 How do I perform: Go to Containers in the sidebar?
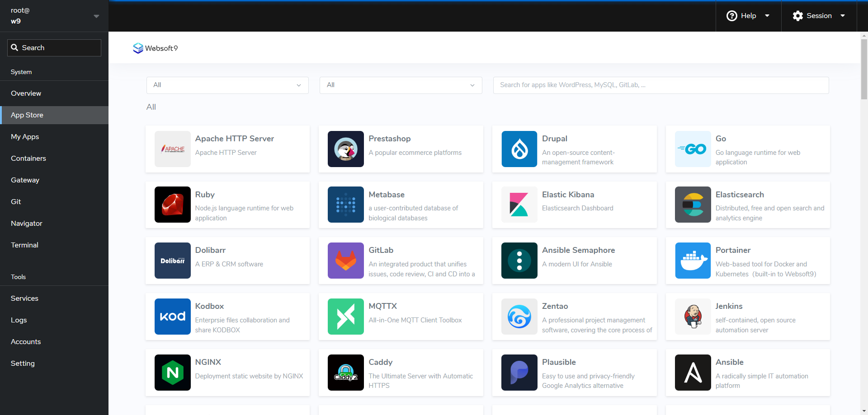[x=54, y=159]
